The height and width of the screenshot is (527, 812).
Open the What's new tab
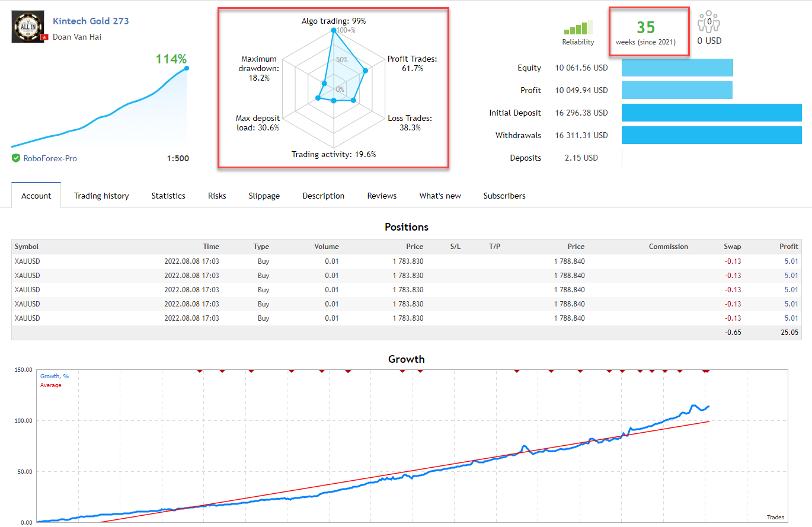(x=440, y=196)
